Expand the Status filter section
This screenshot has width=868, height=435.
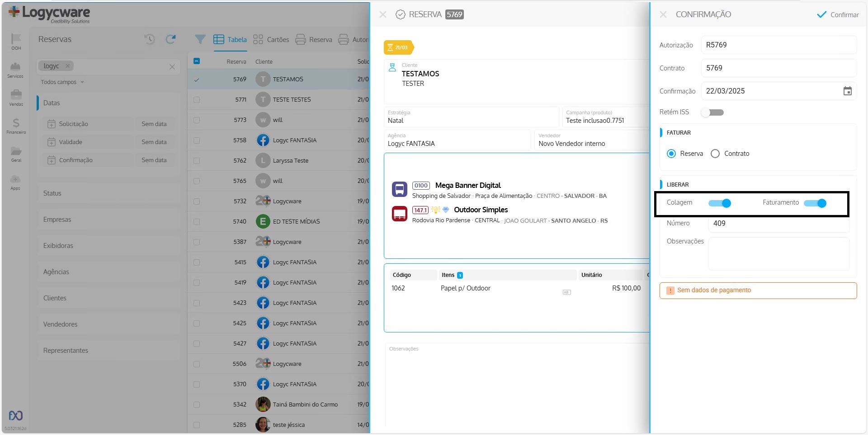click(52, 193)
